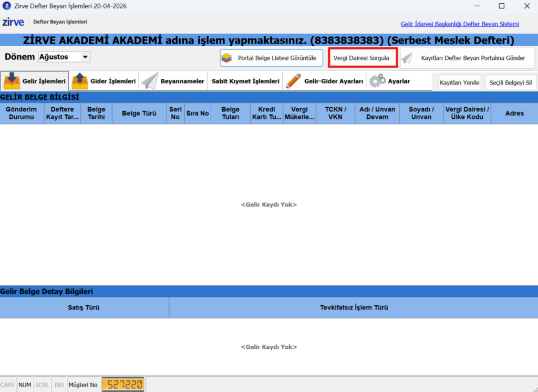The image size is (538, 392).
Task: Click the Müşteri No status label
Action: pyautogui.click(x=83, y=385)
